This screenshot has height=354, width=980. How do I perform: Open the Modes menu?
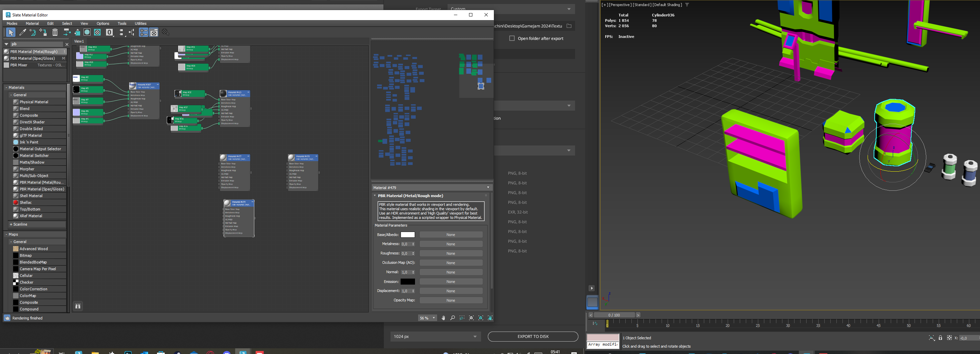(12, 23)
